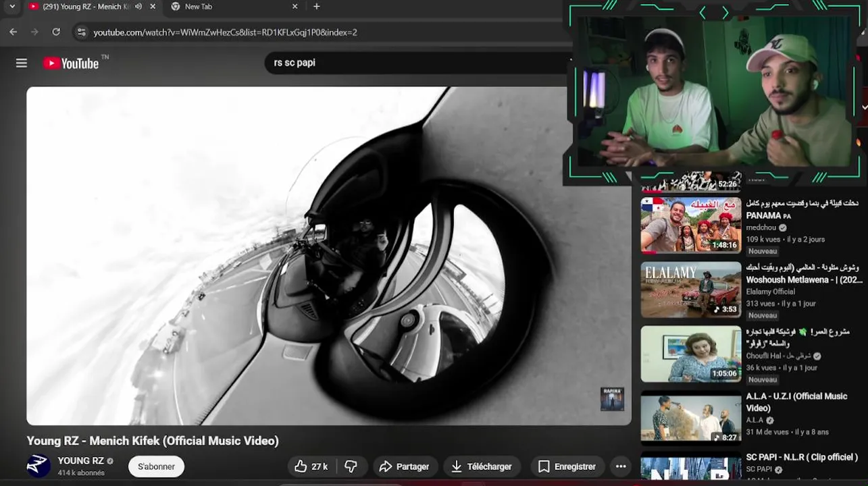The width and height of the screenshot is (868, 486).
Task: Dislike the video with thumbs-down
Action: click(351, 466)
